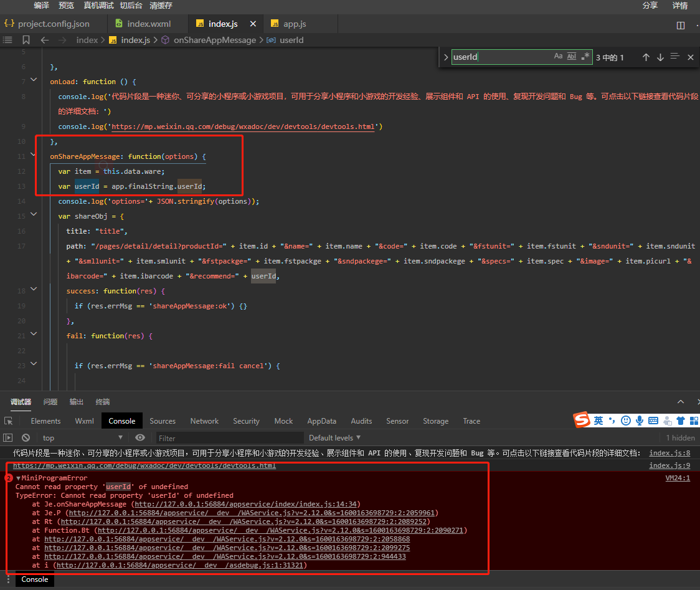Go to previous userId match
This screenshot has height=590, width=700.
[646, 57]
